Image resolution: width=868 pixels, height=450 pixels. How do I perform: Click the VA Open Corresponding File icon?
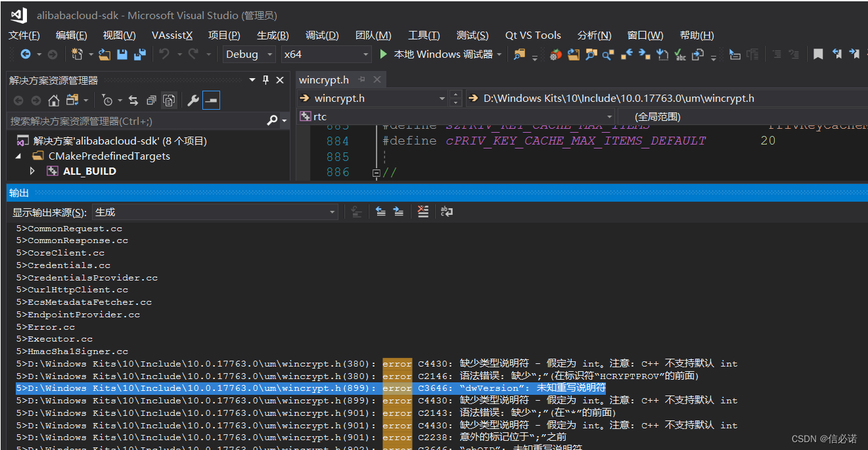click(x=698, y=55)
